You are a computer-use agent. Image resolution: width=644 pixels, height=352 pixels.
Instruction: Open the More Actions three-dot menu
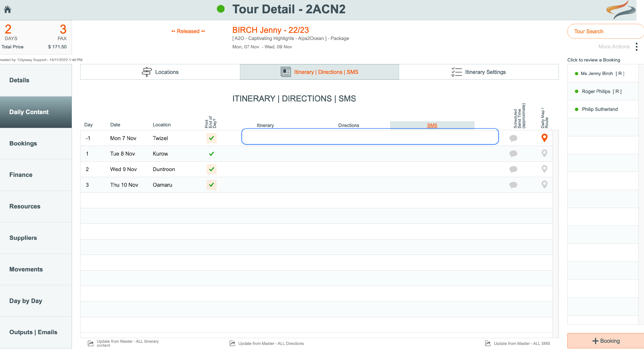coord(636,47)
